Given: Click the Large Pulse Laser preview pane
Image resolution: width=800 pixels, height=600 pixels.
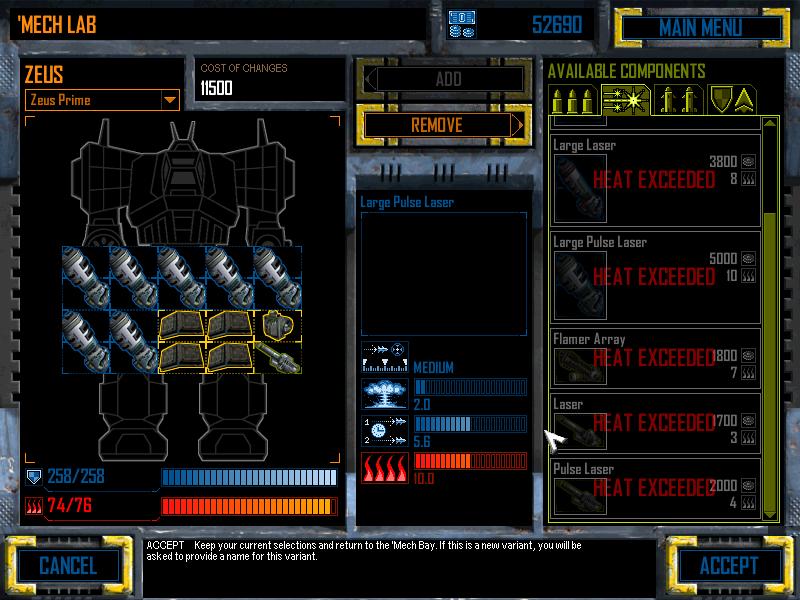Looking at the screenshot, I should [444, 274].
